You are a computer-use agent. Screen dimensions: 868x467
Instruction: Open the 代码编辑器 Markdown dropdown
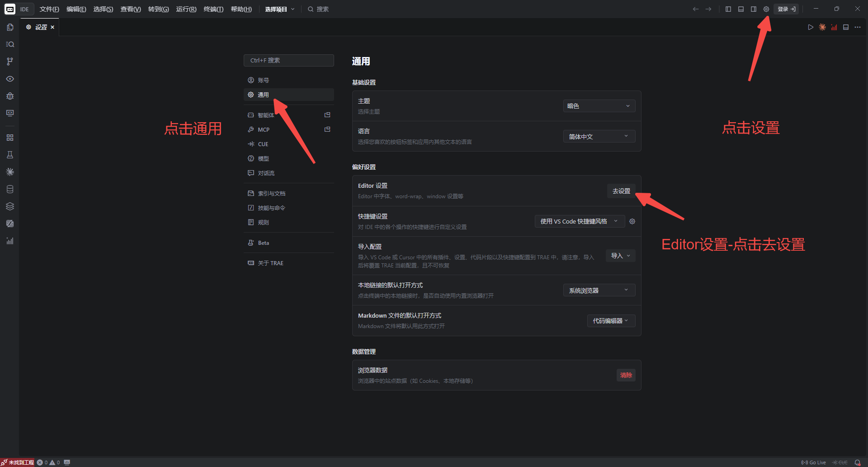(x=611, y=321)
